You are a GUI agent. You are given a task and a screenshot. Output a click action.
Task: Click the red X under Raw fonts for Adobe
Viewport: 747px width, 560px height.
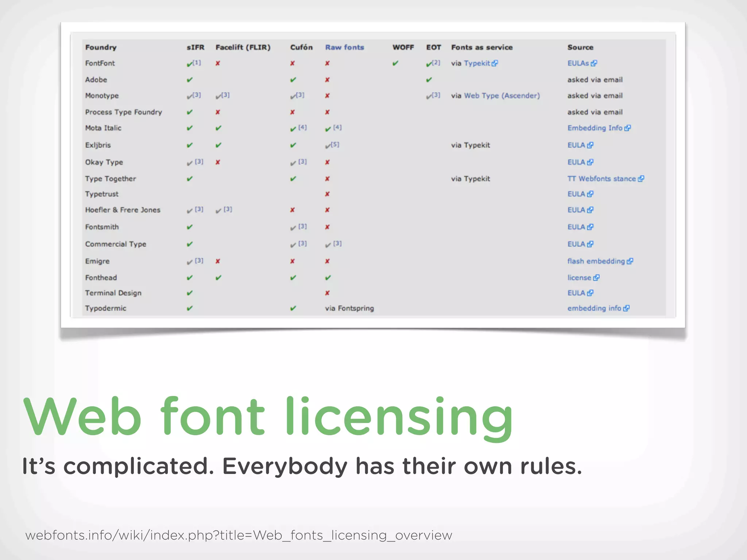(328, 79)
